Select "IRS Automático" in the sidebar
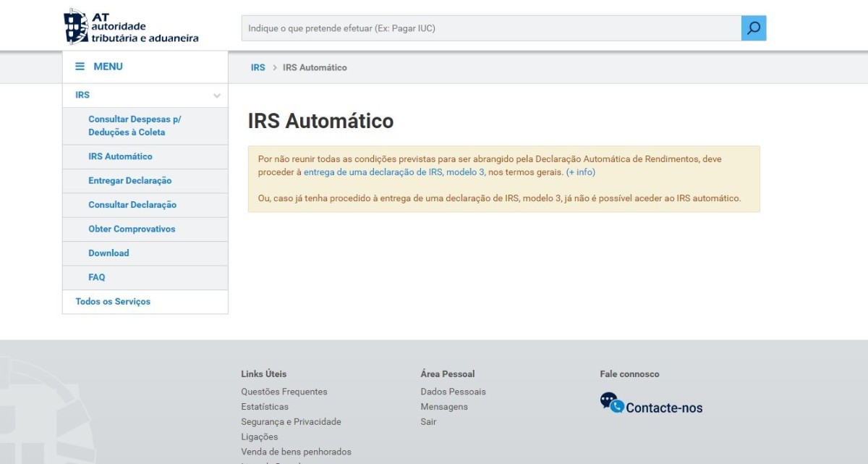Image resolution: width=868 pixels, height=464 pixels. 121,156
